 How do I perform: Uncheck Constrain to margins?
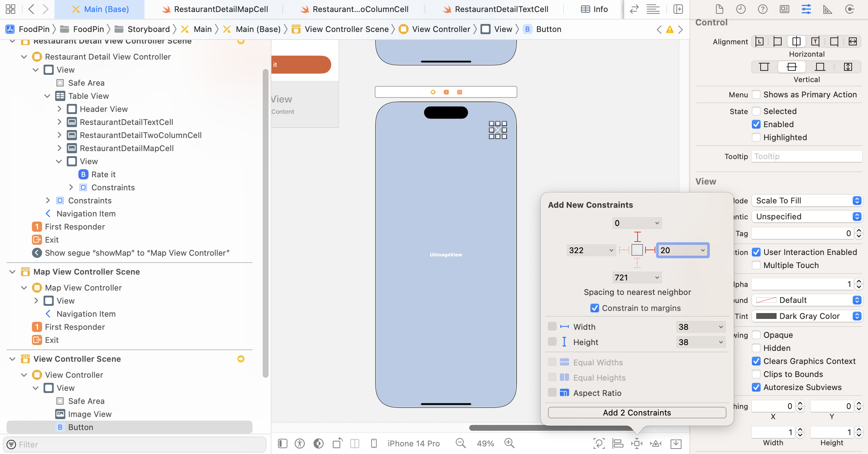pos(594,308)
